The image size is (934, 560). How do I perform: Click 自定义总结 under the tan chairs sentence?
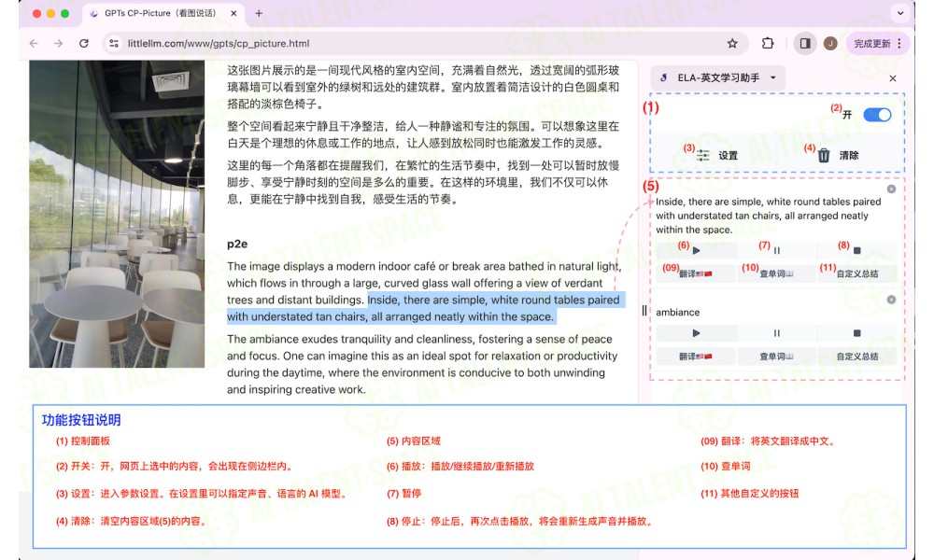pyautogui.click(x=856, y=273)
